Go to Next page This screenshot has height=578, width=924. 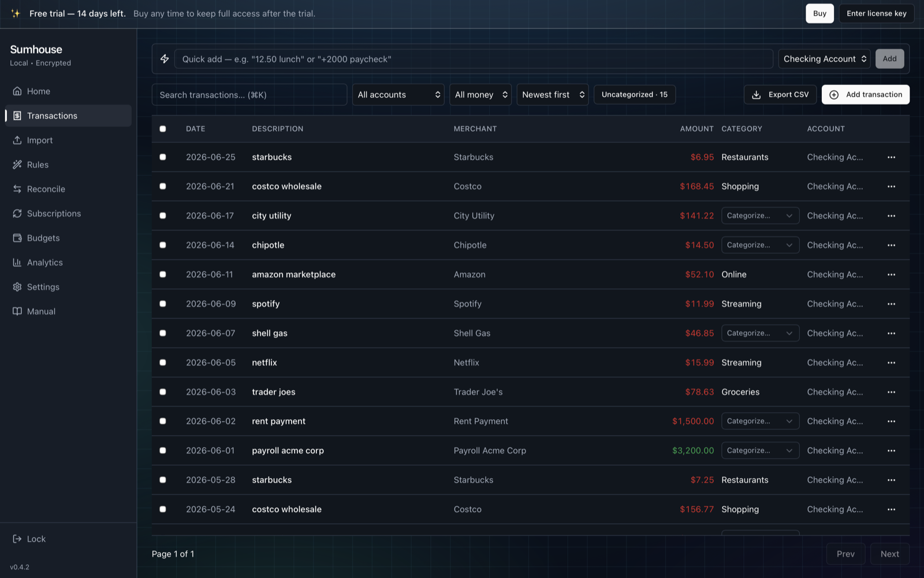click(x=889, y=554)
